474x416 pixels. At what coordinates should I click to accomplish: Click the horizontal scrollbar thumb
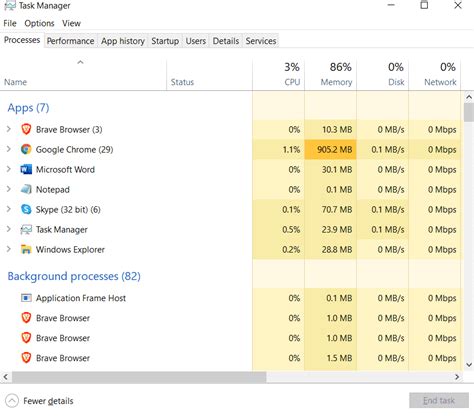139,377
